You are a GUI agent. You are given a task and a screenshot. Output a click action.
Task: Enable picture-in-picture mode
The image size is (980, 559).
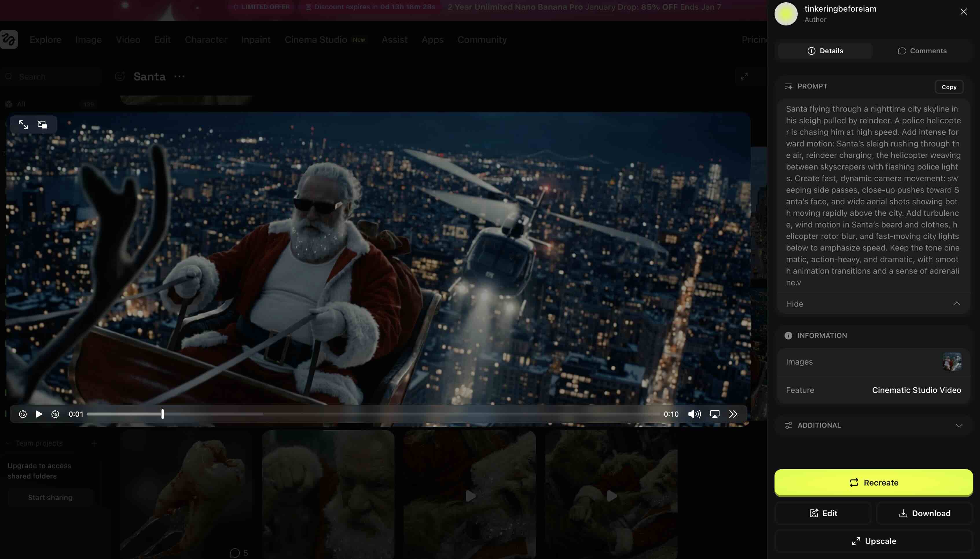43,124
